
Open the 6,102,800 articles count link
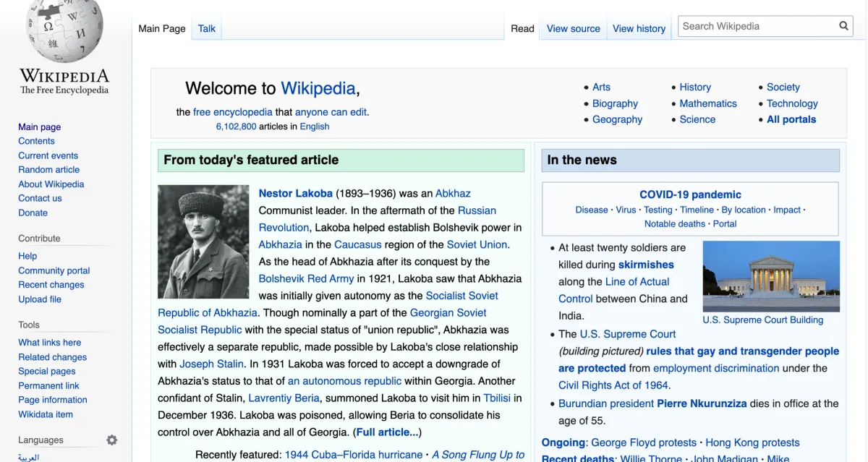(x=236, y=127)
